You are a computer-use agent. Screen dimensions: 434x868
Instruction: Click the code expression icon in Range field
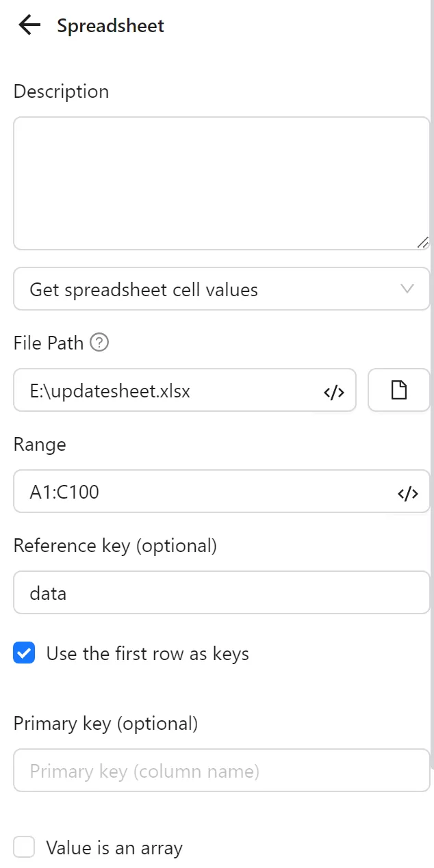[408, 492]
